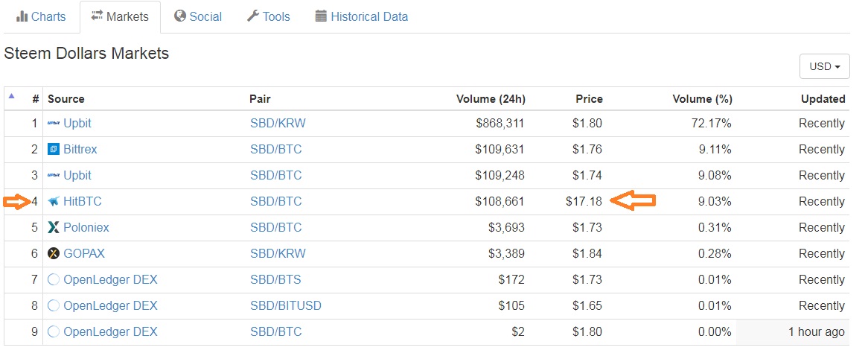Sort by Volume (%) header
868x359 pixels.
pos(702,99)
